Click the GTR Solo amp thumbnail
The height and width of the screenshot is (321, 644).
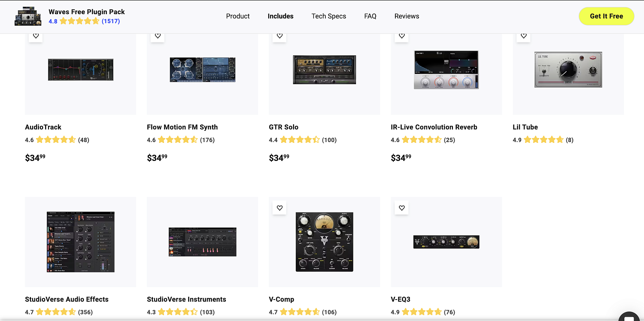click(x=324, y=70)
